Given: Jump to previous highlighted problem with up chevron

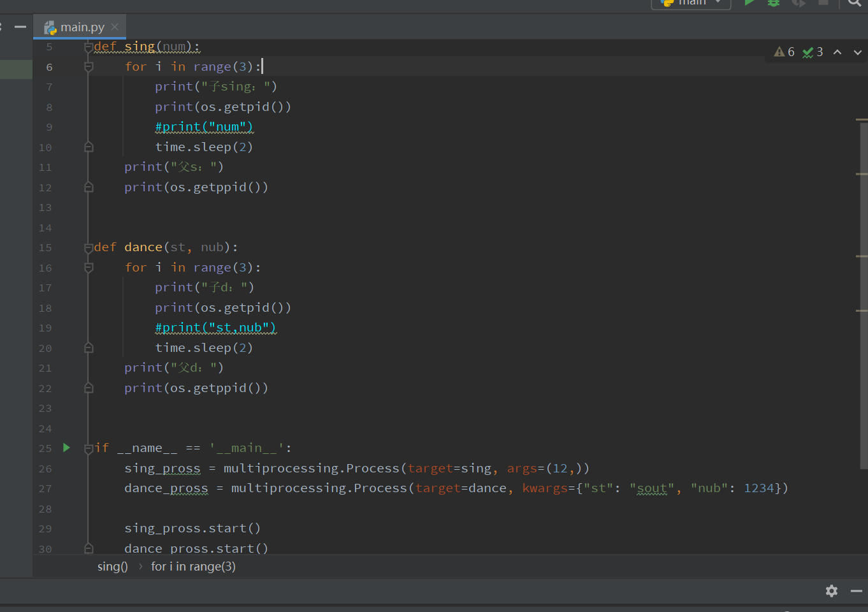Looking at the screenshot, I should click(x=837, y=52).
